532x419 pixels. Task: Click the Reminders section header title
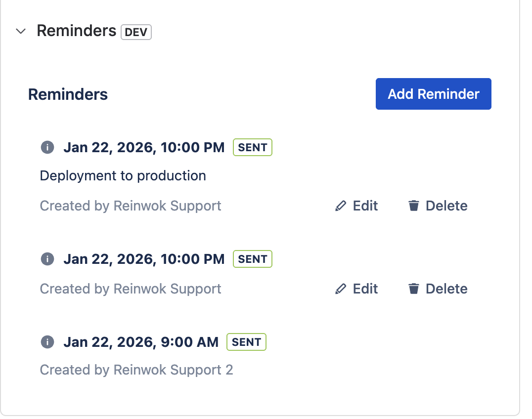click(77, 31)
